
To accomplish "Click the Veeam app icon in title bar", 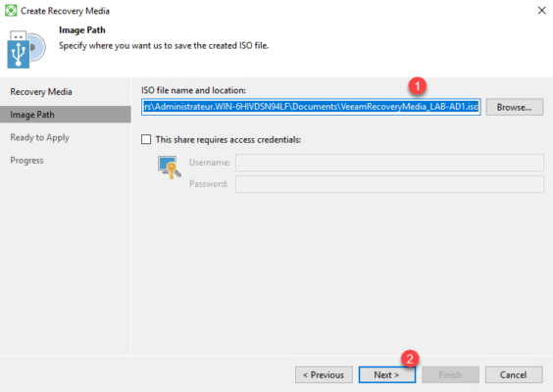I will 11,11.
